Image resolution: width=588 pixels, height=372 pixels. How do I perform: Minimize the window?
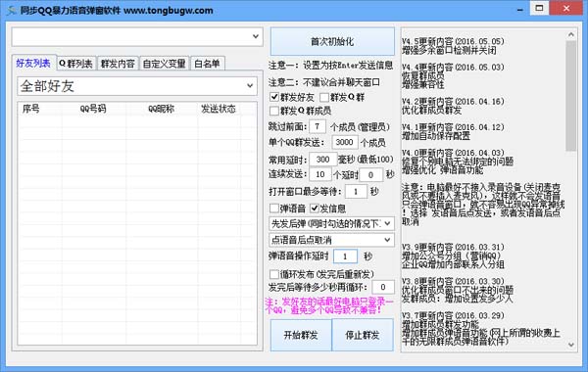[x=519, y=9]
